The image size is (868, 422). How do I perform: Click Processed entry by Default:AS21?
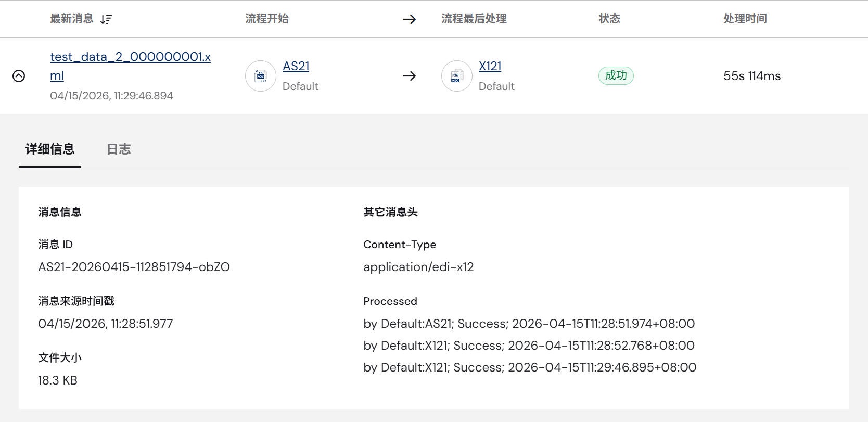pos(529,324)
